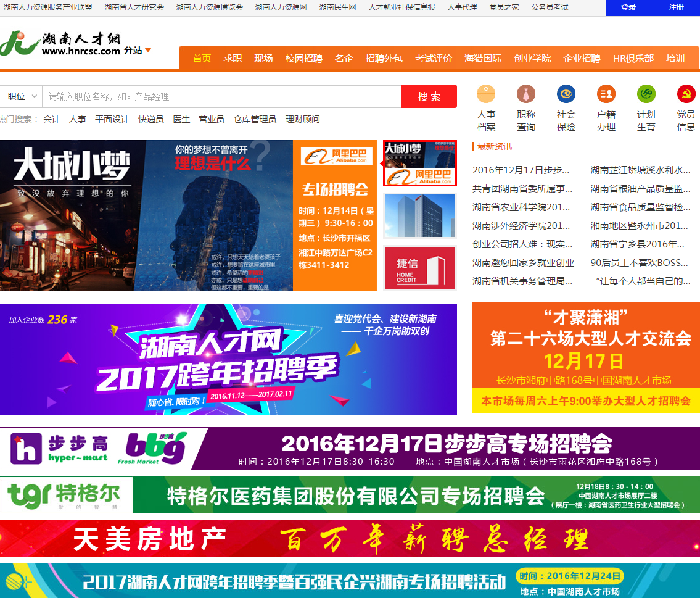Open the 求职 nav item
Screen dimensions: 700x598
(233, 59)
